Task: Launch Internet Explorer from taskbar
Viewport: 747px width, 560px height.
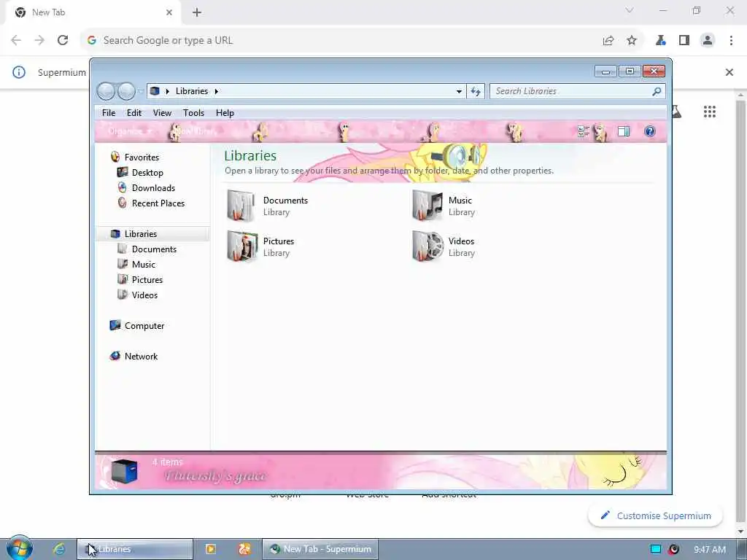Action: click(60, 549)
